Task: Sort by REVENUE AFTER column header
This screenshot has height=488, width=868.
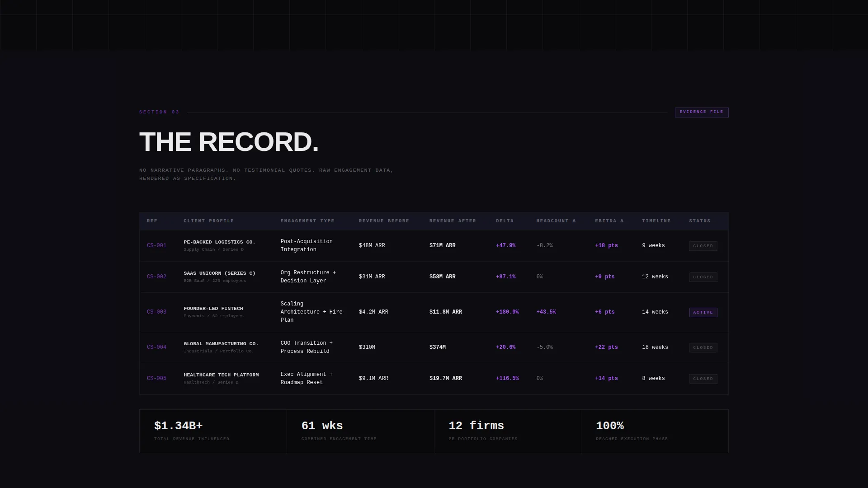Action: [453, 221]
